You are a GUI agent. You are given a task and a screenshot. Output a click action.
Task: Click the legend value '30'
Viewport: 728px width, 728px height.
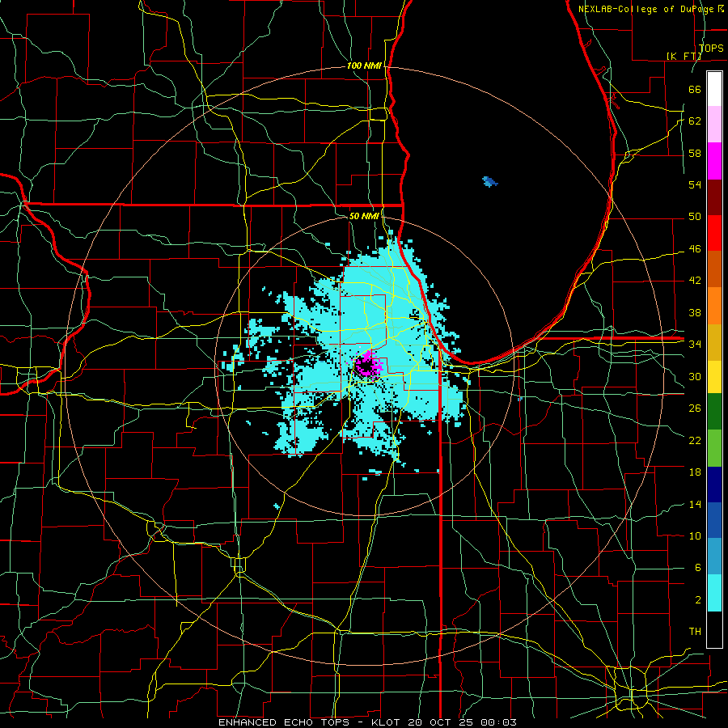(695, 376)
